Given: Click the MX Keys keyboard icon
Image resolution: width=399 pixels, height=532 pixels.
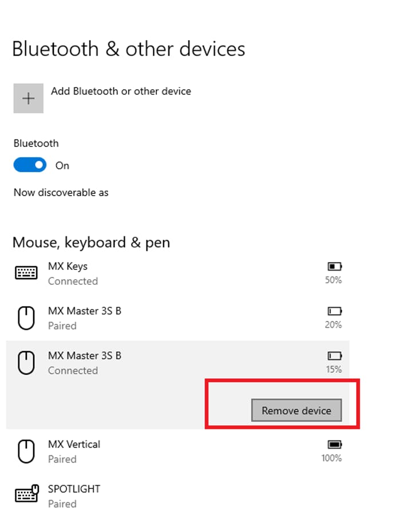Looking at the screenshot, I should click(26, 273).
